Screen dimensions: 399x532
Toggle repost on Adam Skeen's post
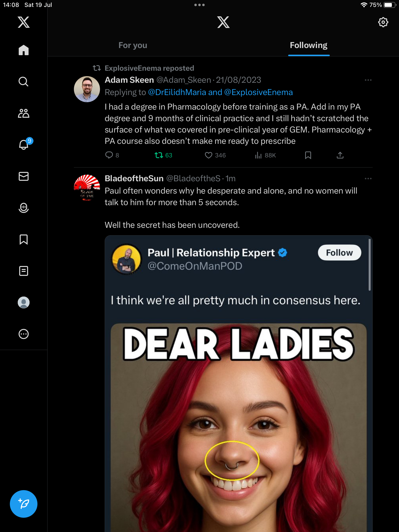163,155
